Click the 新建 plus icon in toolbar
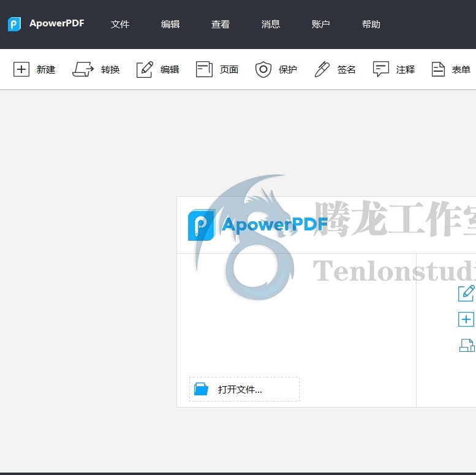Screen dimensions: 476x475 pyautogui.click(x=21, y=69)
